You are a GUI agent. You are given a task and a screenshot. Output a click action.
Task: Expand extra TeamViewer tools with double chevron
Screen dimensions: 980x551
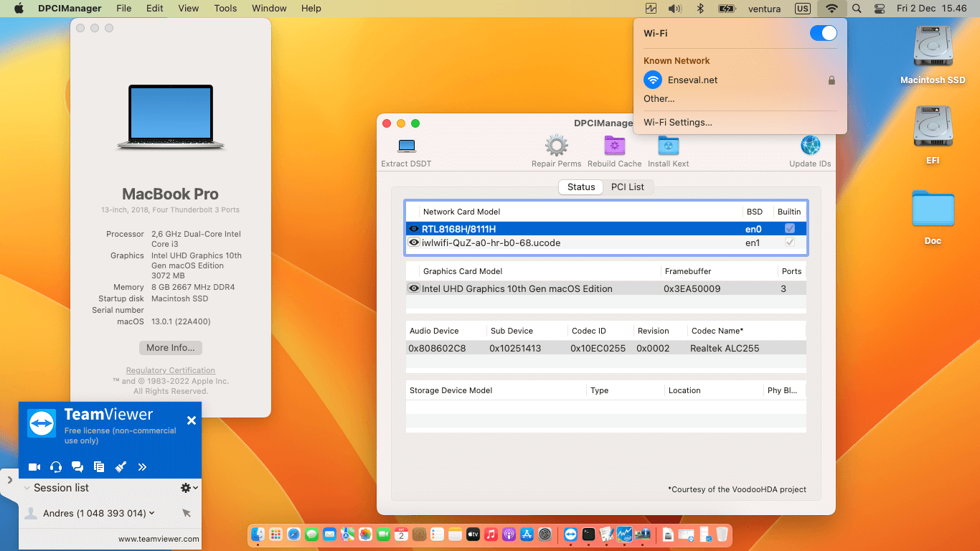142,466
